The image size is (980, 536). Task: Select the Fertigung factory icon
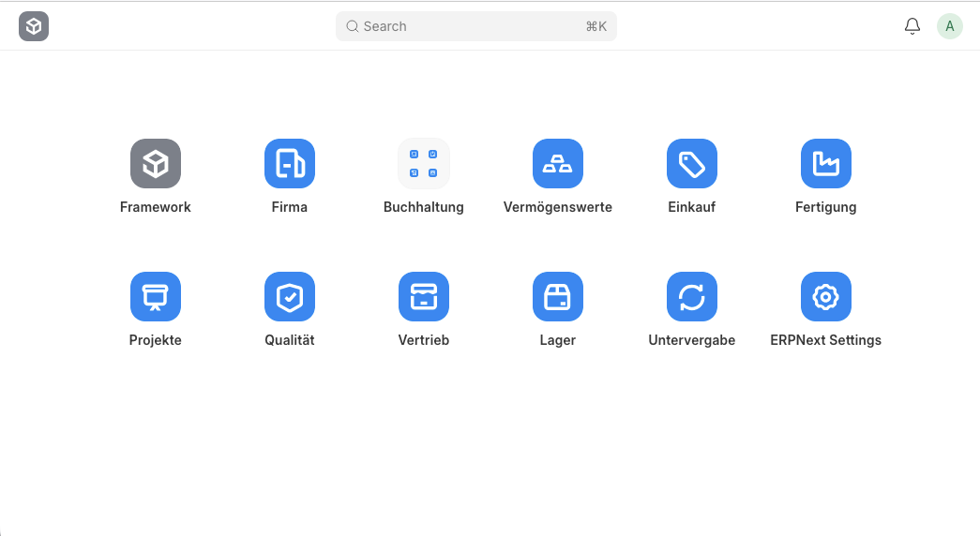[x=825, y=164]
